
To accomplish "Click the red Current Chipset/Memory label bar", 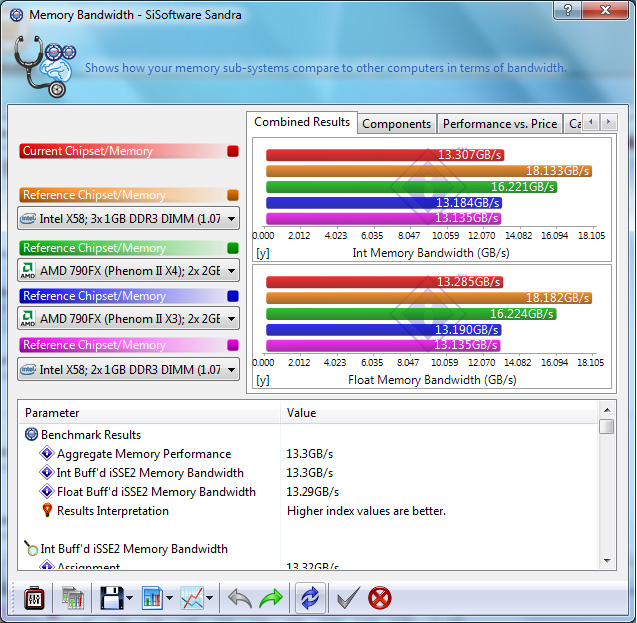I will (123, 151).
